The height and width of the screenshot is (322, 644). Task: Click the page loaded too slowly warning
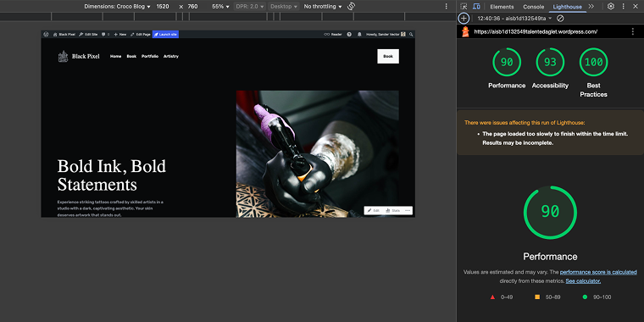[555, 138]
